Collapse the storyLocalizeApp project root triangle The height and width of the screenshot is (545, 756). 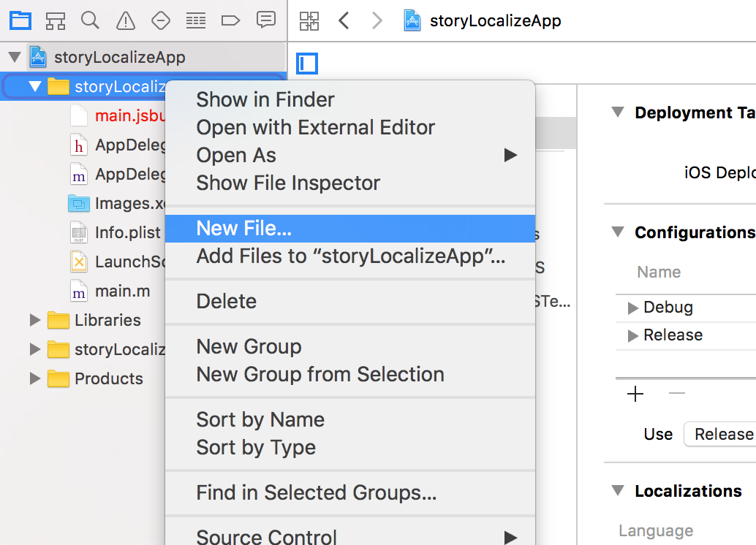click(14, 57)
